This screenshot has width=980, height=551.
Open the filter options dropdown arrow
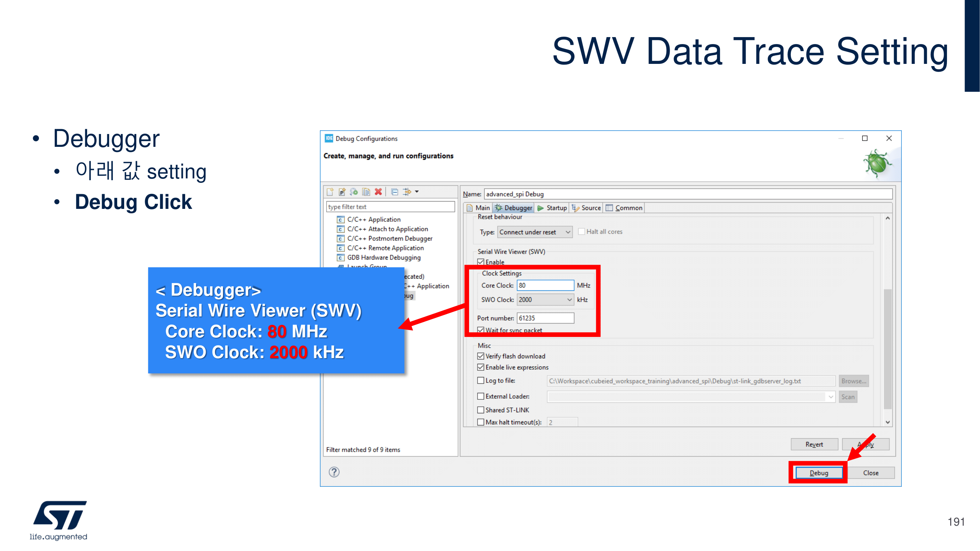(417, 192)
